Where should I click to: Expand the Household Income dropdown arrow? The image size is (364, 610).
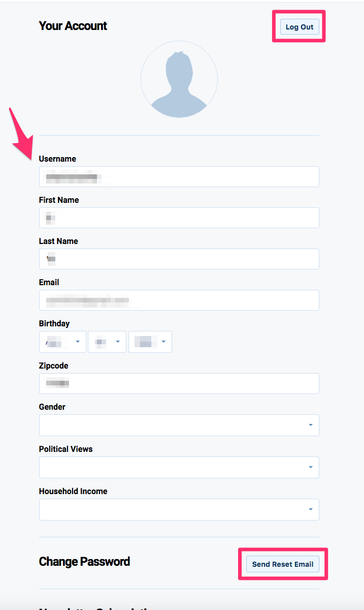click(x=311, y=510)
